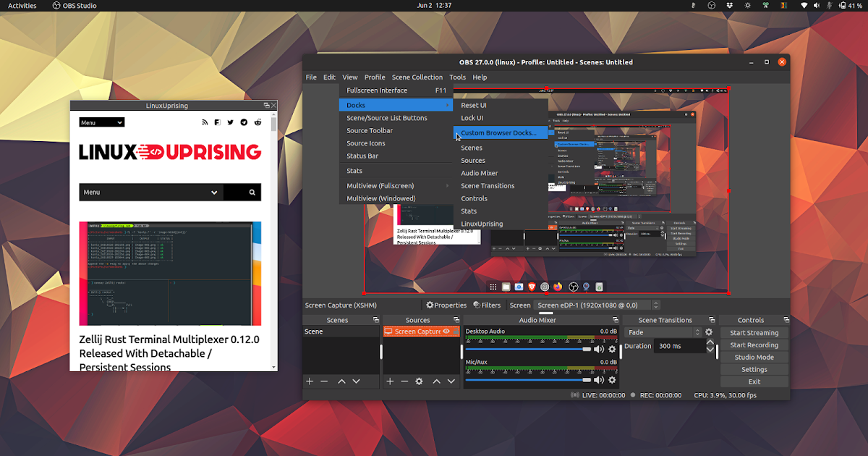Click the search magnifier on LinuxUprising page
Image resolution: width=868 pixels, height=456 pixels.
coord(252,193)
